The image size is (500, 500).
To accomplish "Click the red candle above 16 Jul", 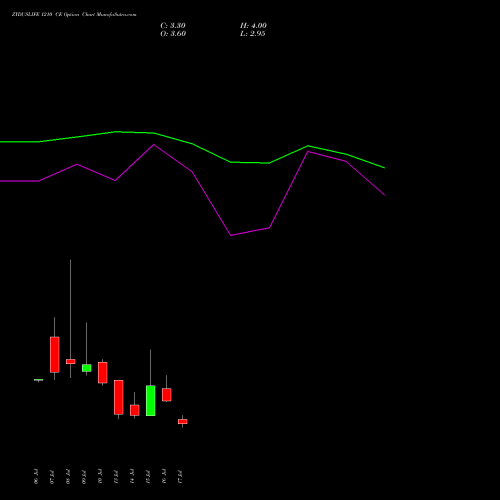I will (x=167, y=395).
